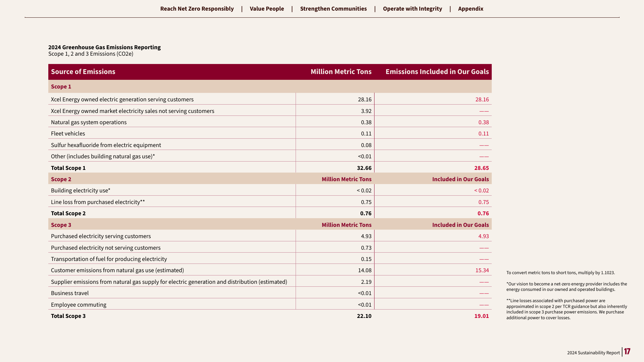Click Natural gas system operations row label
The width and height of the screenshot is (644, 362).
(89, 122)
